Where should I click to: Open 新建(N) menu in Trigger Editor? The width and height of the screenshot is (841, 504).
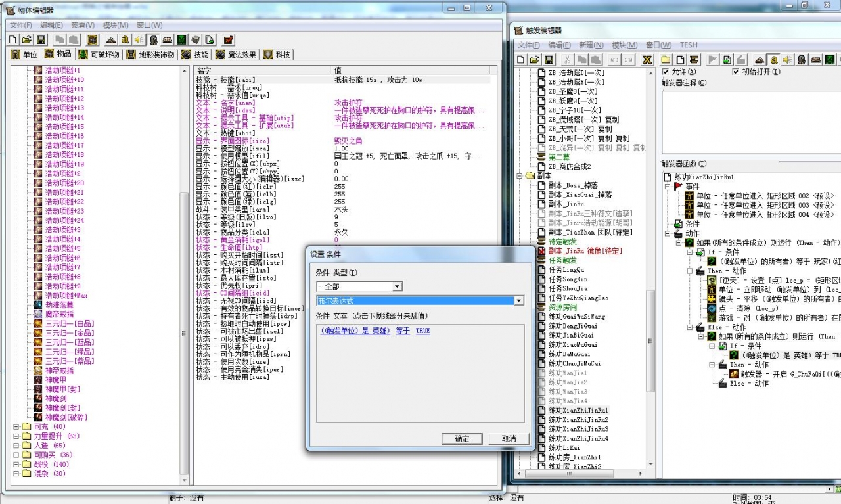tap(591, 45)
